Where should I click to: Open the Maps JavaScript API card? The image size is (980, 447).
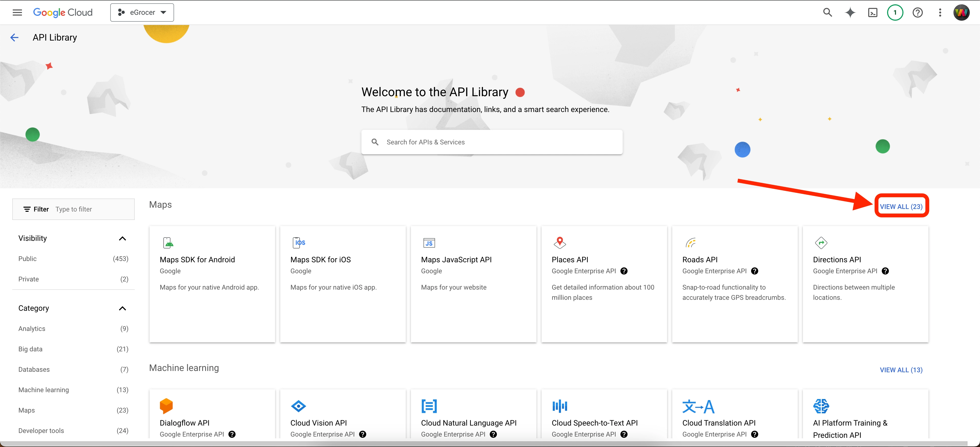(473, 284)
